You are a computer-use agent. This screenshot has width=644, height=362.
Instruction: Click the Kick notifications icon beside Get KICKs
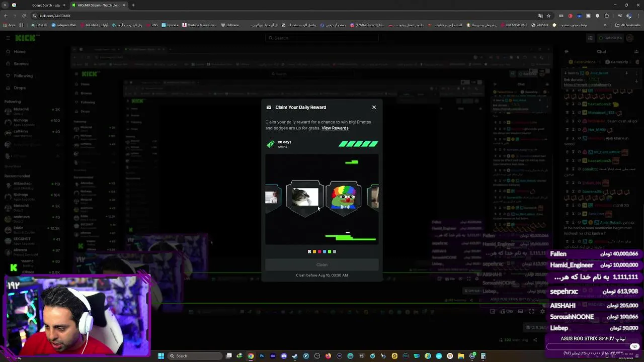(591, 38)
